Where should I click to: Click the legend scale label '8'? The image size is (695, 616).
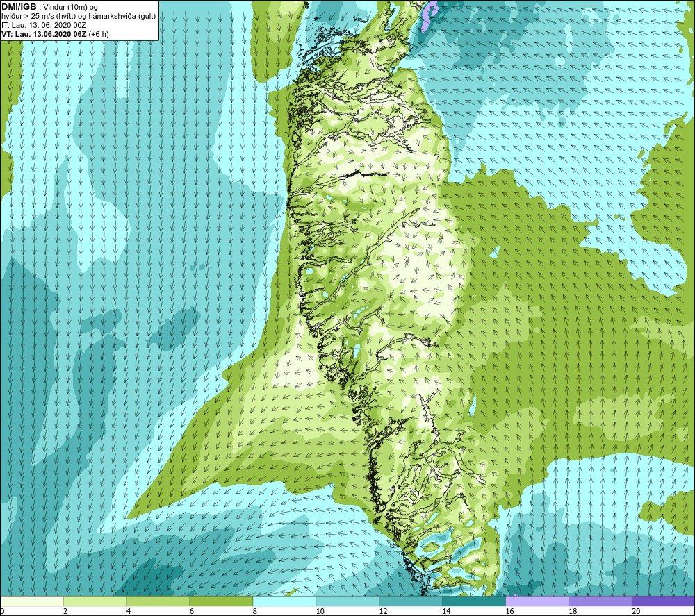(255, 611)
